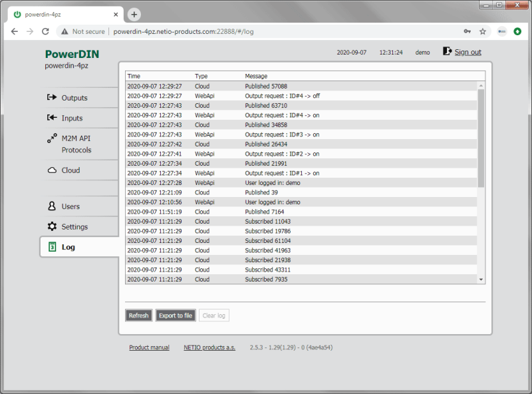
Task: Bookmark the page with the star icon
Action: coord(483,31)
